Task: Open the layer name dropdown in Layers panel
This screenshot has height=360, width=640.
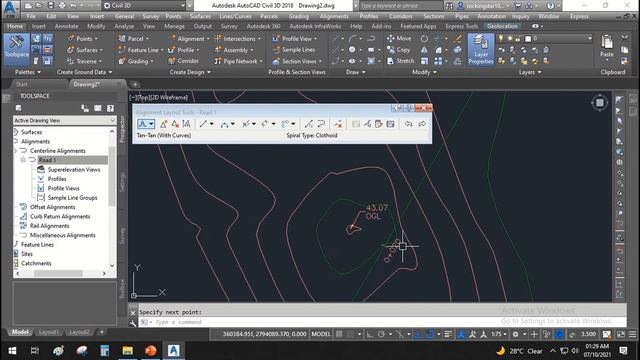Action: tap(589, 38)
